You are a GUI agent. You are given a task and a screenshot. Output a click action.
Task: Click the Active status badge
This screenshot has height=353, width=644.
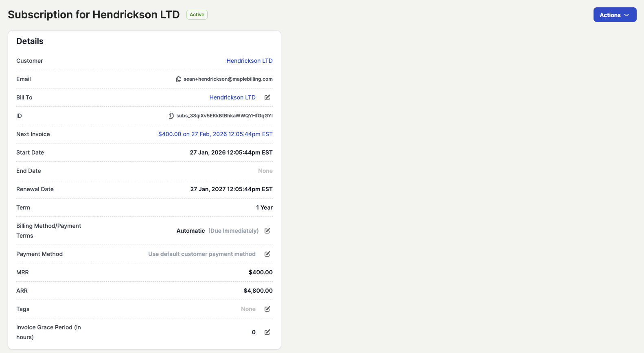197,15
